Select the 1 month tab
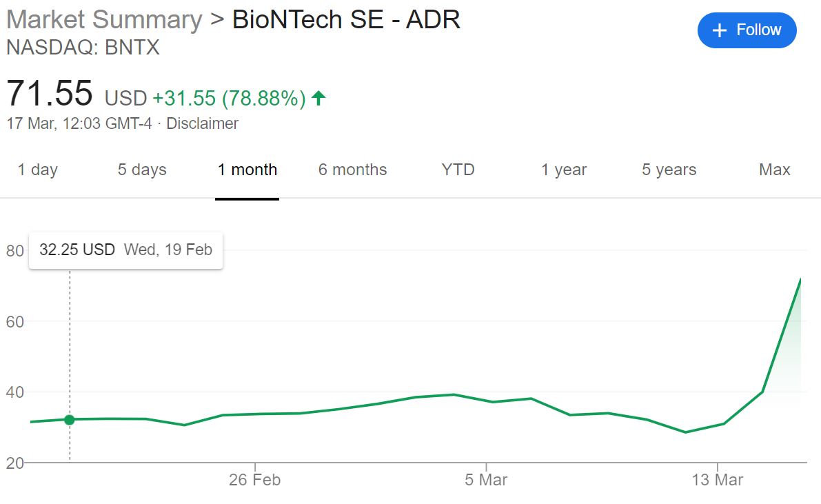 pyautogui.click(x=247, y=170)
